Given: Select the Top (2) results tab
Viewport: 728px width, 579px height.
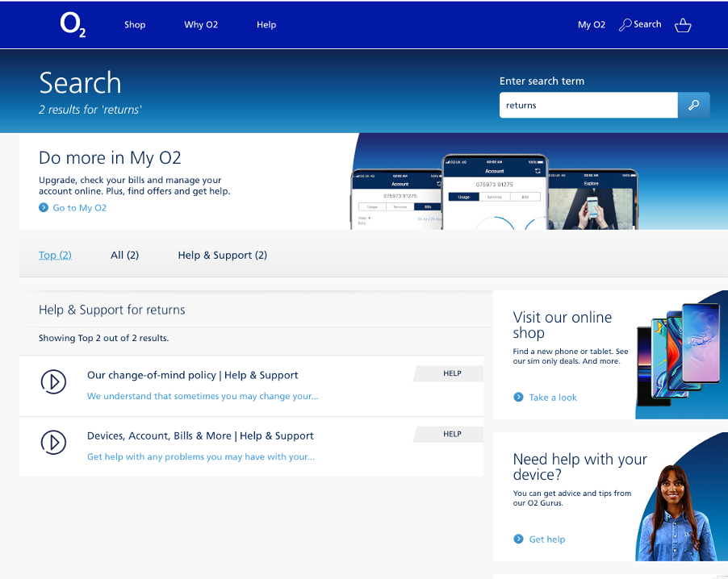Looking at the screenshot, I should 55,255.
